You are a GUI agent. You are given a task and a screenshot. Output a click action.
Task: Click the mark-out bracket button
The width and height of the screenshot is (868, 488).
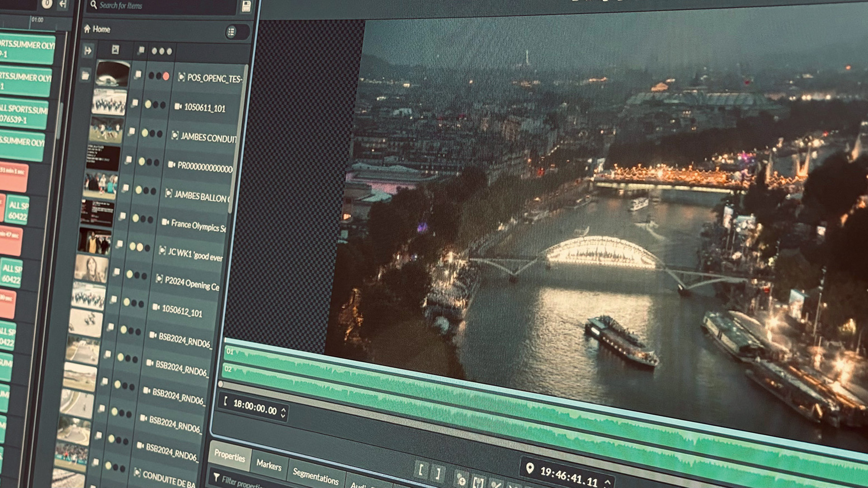tap(438, 473)
